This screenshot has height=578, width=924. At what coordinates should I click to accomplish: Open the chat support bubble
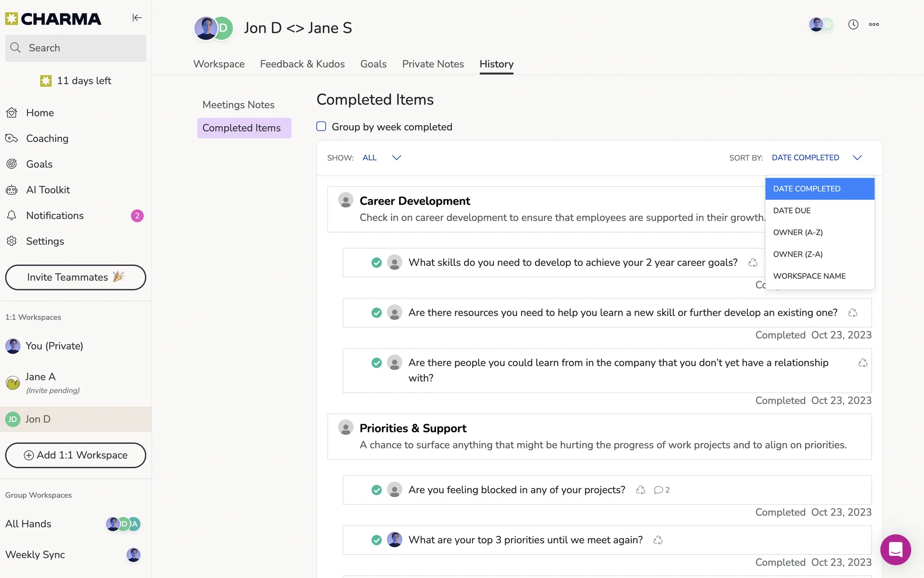click(895, 549)
